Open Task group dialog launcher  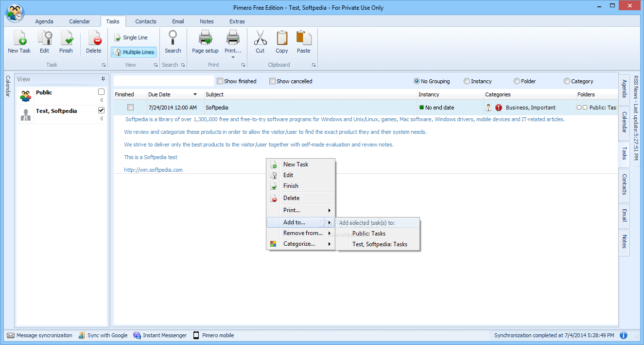tap(104, 65)
